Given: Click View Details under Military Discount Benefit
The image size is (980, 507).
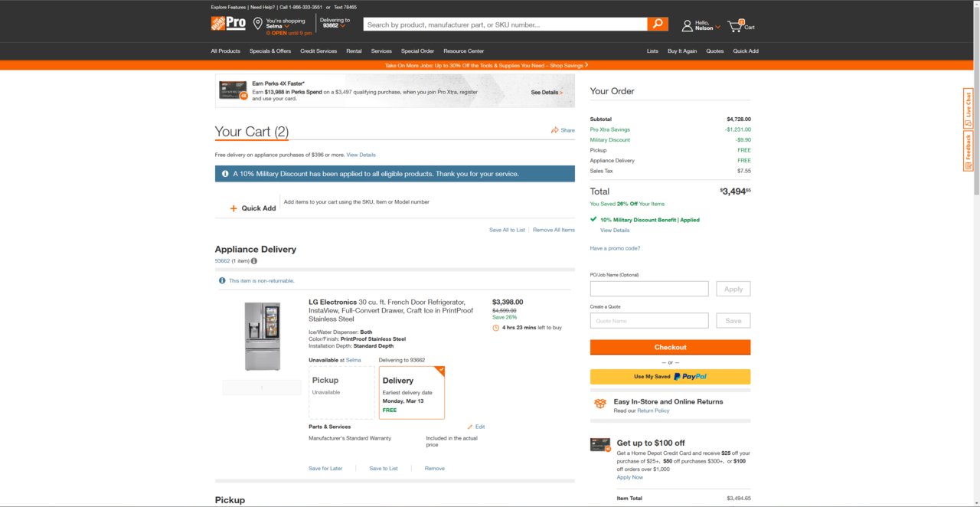Looking at the screenshot, I should point(615,231).
